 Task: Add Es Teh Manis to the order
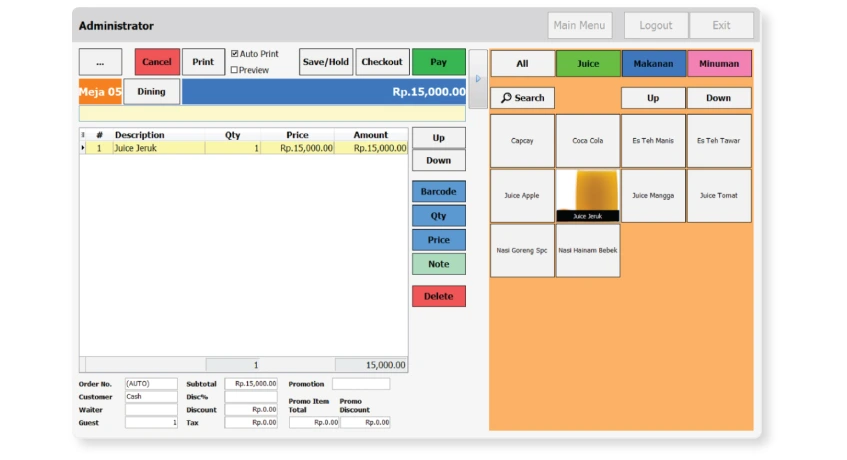[x=653, y=141]
